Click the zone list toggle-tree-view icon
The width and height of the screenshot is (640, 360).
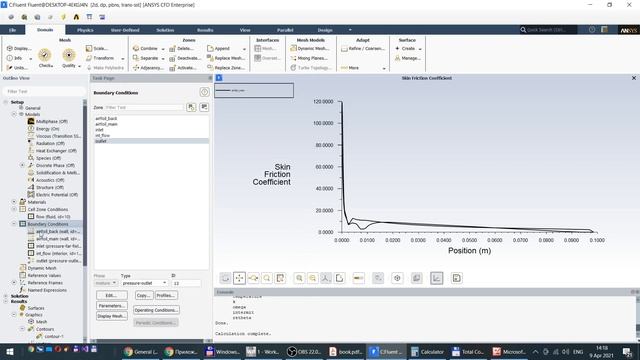(191, 107)
